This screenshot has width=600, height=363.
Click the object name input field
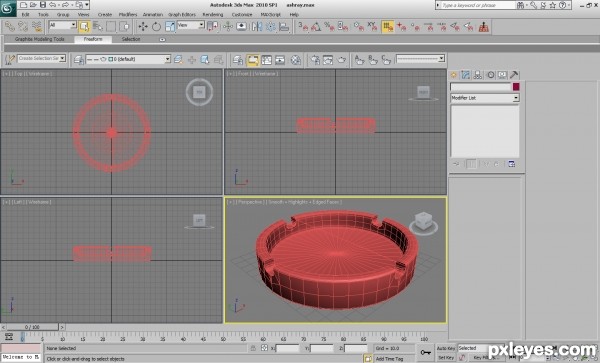(481, 87)
